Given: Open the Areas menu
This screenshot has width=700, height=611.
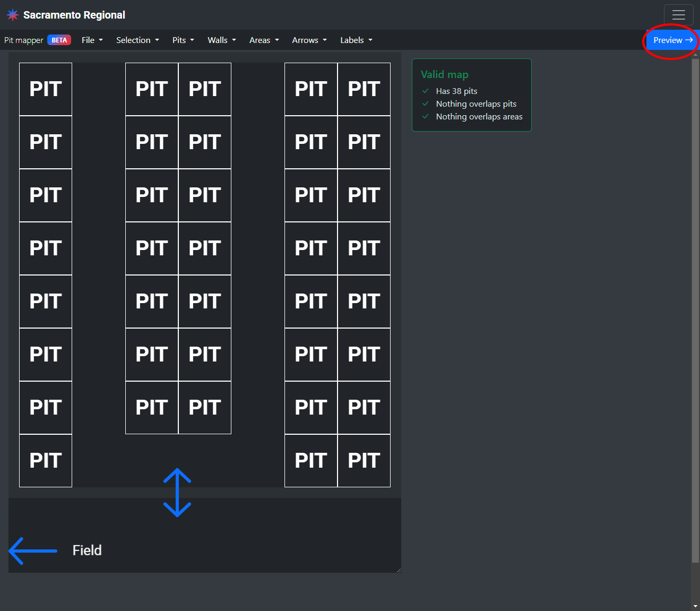Looking at the screenshot, I should (x=264, y=40).
